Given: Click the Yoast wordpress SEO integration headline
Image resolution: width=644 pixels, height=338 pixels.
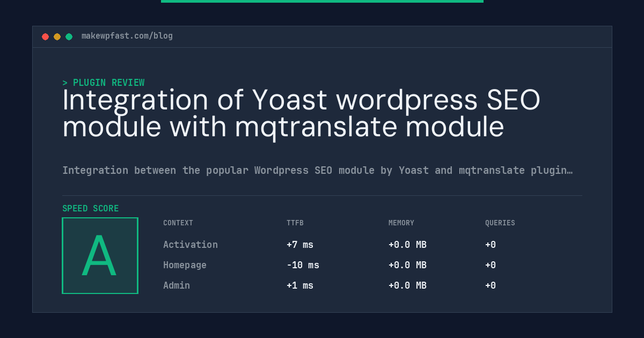Looking at the screenshot, I should 301,113.
